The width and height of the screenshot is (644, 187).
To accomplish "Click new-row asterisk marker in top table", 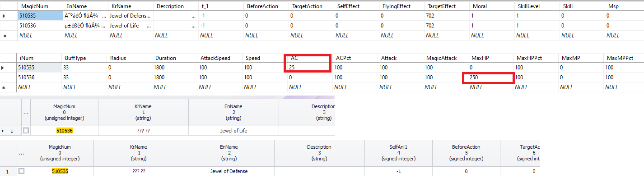I will 5,35.
